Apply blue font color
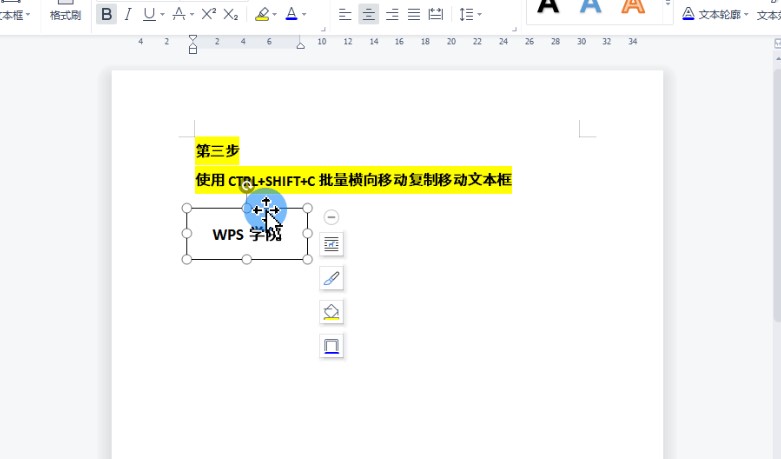This screenshot has width=781, height=459. [x=291, y=14]
